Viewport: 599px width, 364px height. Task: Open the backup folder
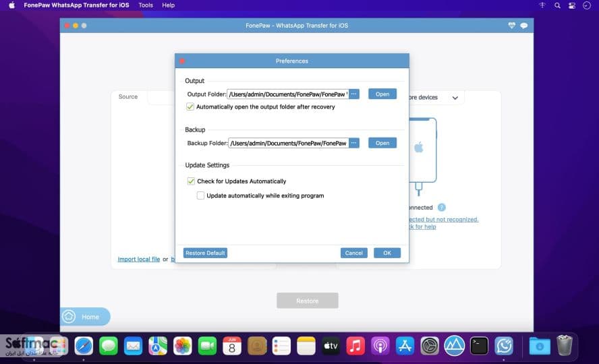[x=382, y=143]
